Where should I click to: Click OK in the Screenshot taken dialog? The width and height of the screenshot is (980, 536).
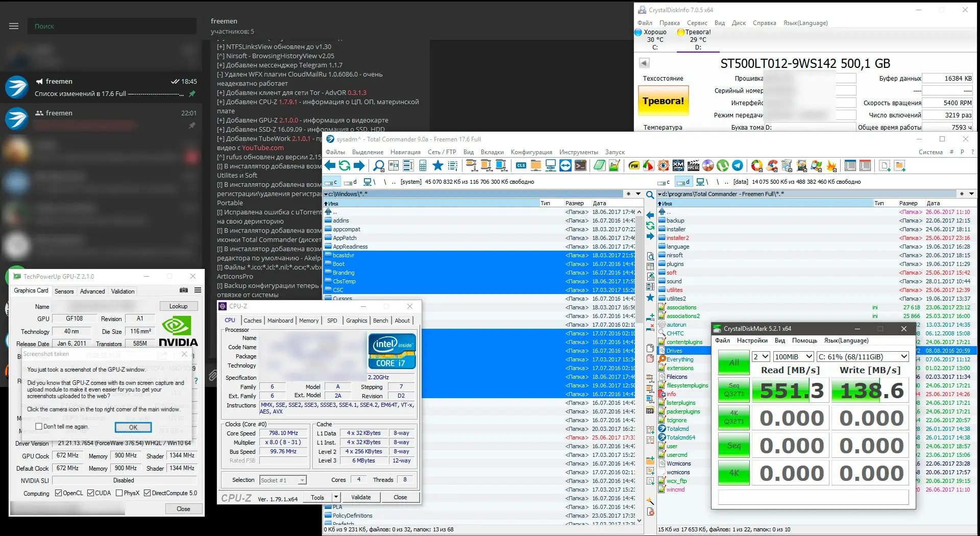133,427
